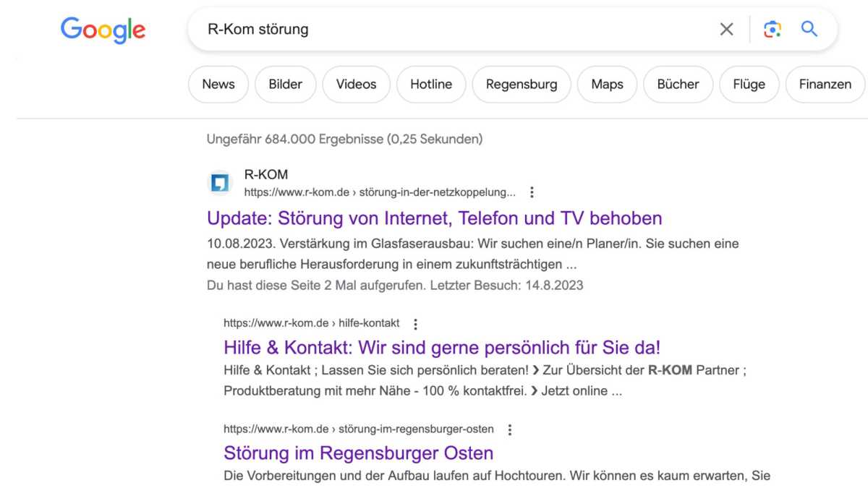
Task: Clear the search query with X icon
Action: click(x=726, y=29)
